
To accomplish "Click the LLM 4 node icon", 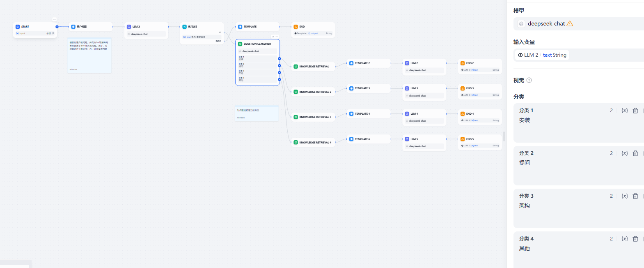I will (x=407, y=114).
